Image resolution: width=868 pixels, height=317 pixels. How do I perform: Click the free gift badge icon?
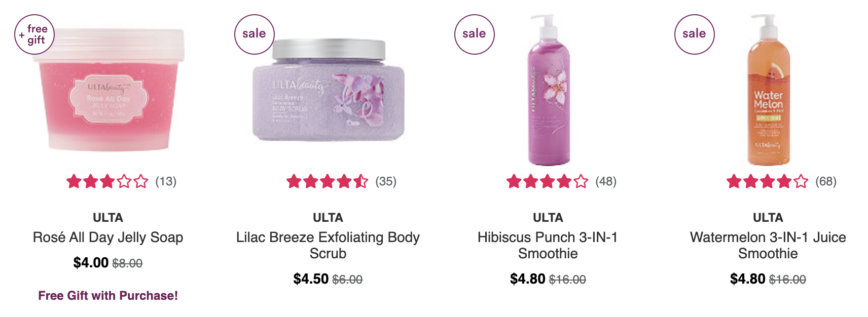click(34, 34)
